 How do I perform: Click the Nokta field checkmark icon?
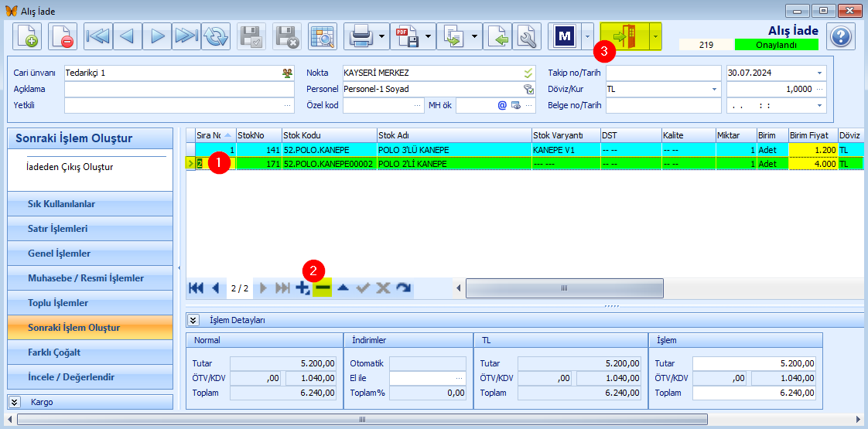[x=528, y=73]
